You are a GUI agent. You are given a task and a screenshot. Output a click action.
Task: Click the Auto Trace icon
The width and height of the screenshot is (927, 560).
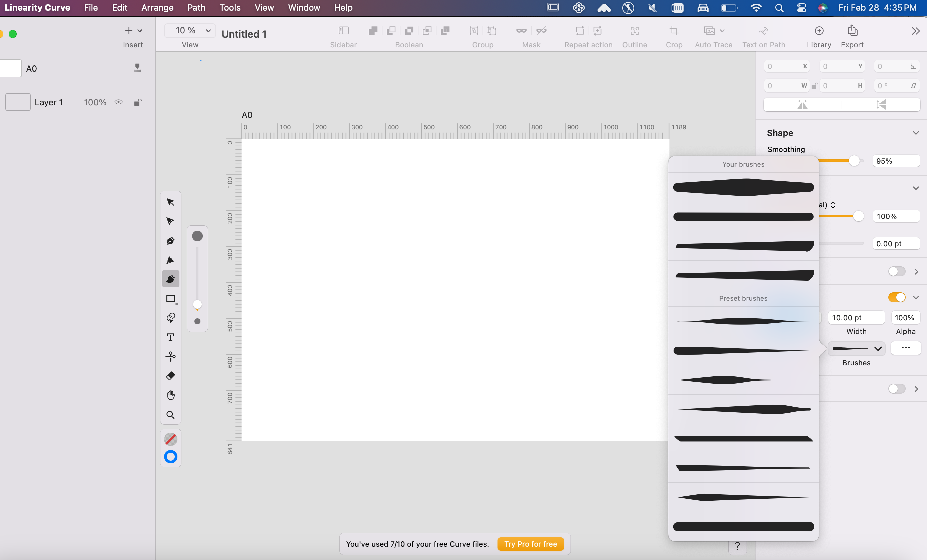(709, 31)
